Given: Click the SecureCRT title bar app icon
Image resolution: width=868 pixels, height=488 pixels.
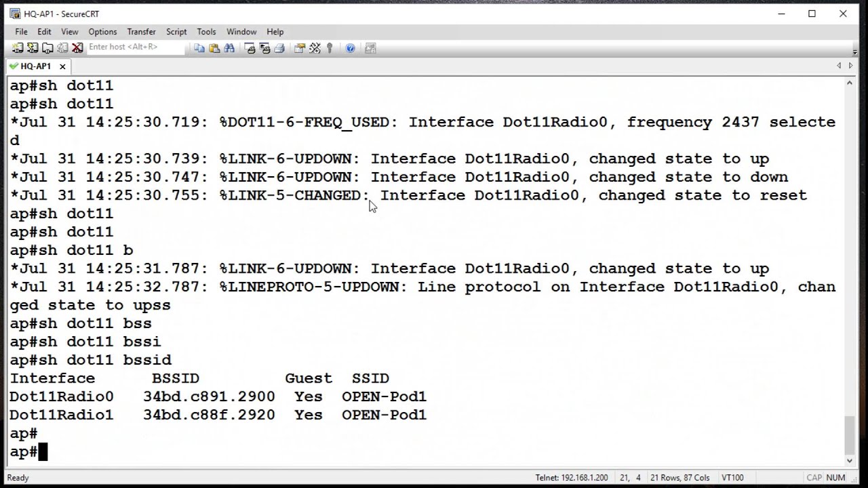Looking at the screenshot, I should pyautogui.click(x=14, y=14).
